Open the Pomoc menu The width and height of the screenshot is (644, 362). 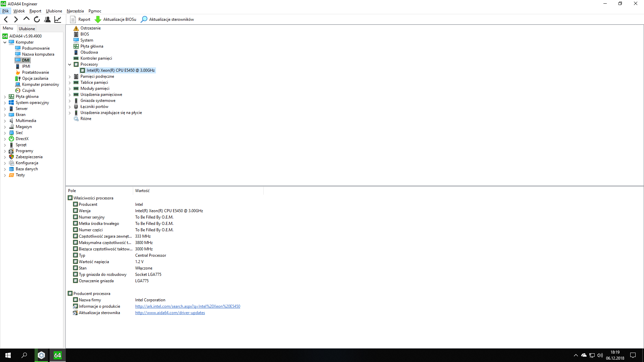click(95, 11)
